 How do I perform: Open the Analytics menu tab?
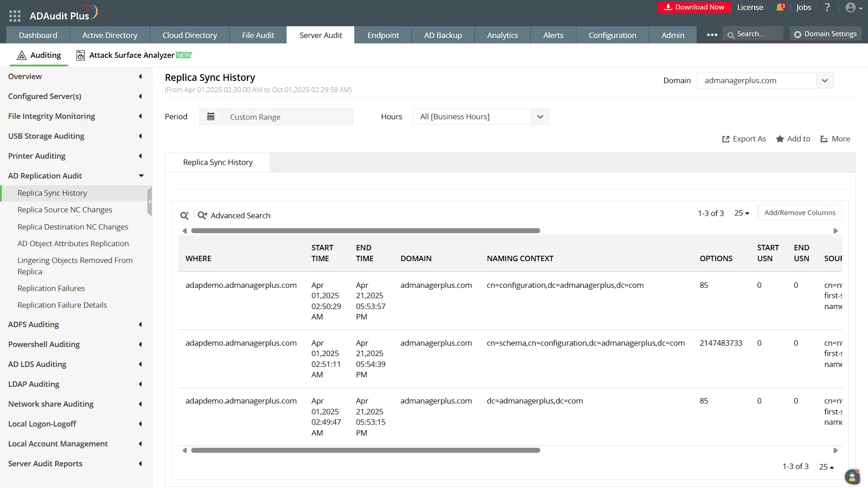click(x=502, y=35)
